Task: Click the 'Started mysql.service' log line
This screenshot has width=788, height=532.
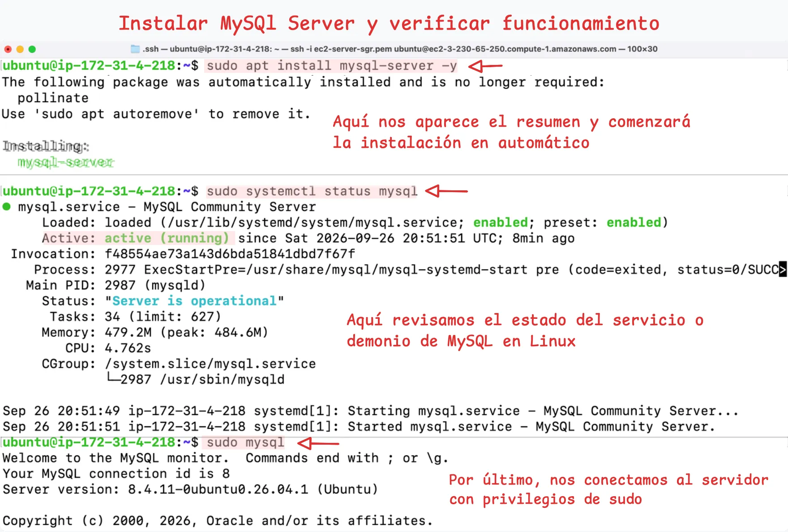Action: tap(359, 426)
